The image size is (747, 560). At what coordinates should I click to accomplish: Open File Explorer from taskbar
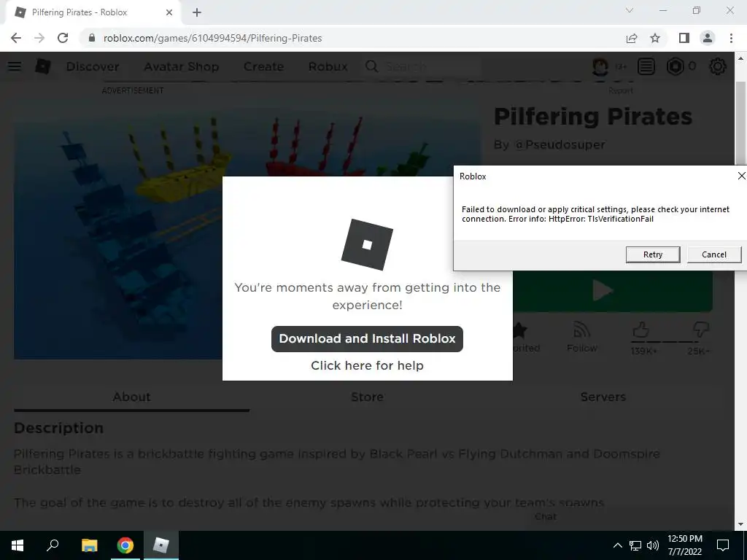coord(89,545)
